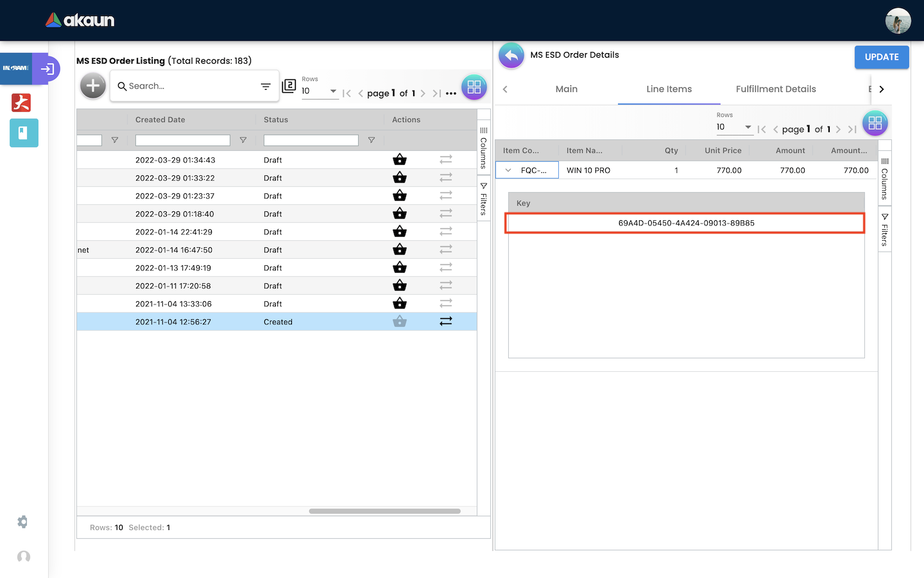Viewport: 924px width, 578px height.
Task: Open the search filter options icon
Action: point(266,87)
